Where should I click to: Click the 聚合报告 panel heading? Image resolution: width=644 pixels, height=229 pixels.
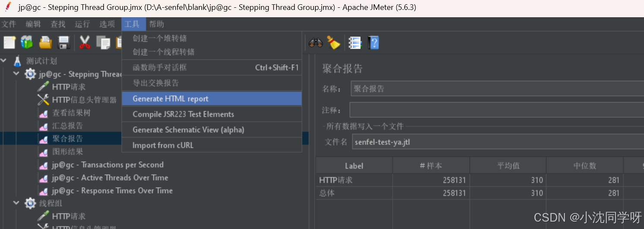[343, 68]
